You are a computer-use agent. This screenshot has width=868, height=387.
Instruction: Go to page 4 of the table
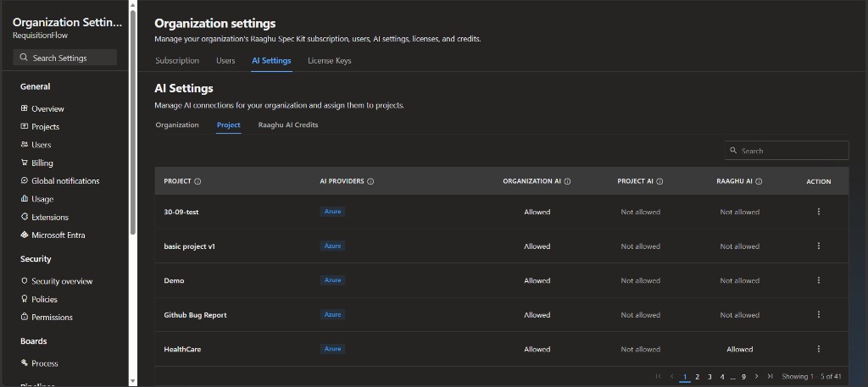tap(722, 377)
